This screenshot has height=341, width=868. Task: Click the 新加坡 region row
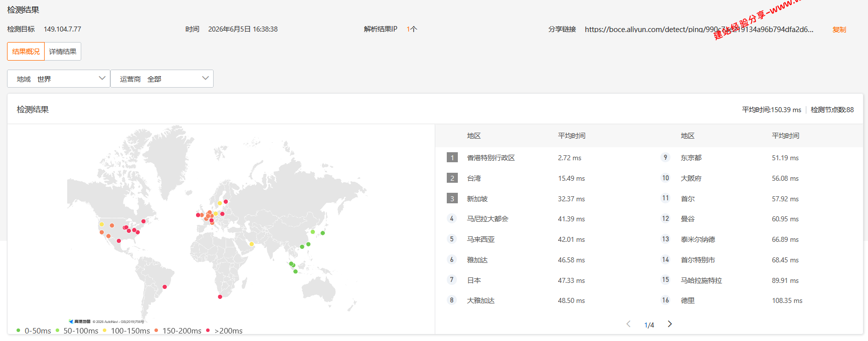542,199
